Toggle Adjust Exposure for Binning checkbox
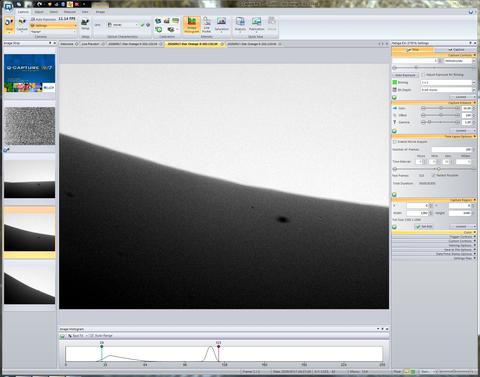 coord(423,75)
